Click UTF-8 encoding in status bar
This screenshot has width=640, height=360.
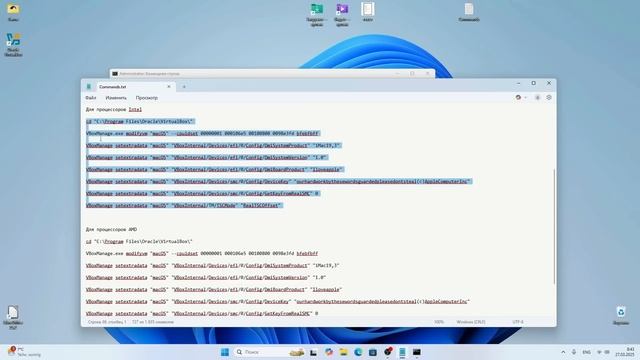point(518,322)
